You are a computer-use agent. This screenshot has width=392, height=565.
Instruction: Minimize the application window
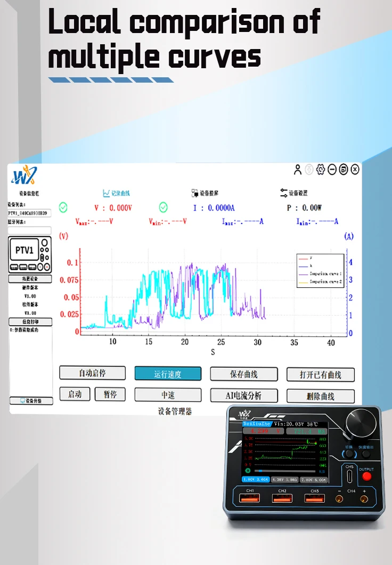332,170
